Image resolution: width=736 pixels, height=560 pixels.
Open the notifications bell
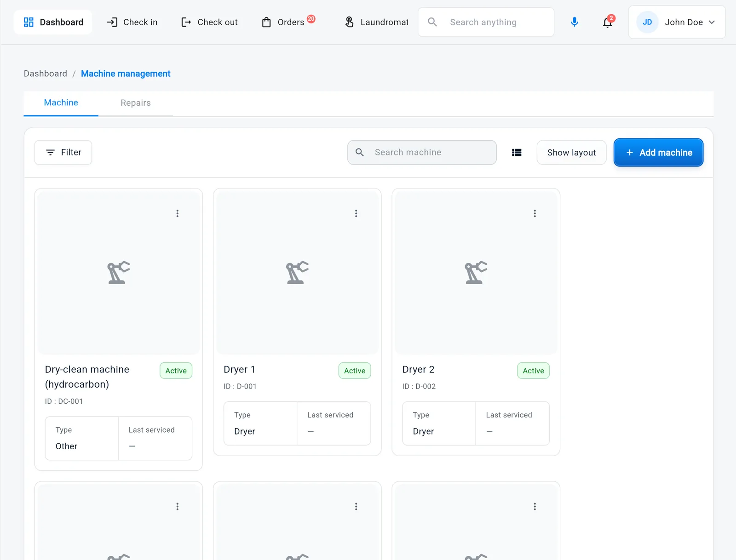[x=608, y=22]
